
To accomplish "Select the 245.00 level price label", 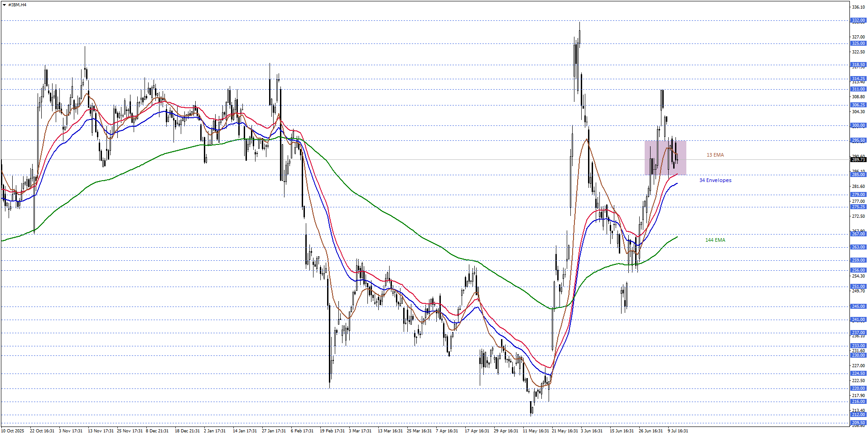I will (x=858, y=307).
